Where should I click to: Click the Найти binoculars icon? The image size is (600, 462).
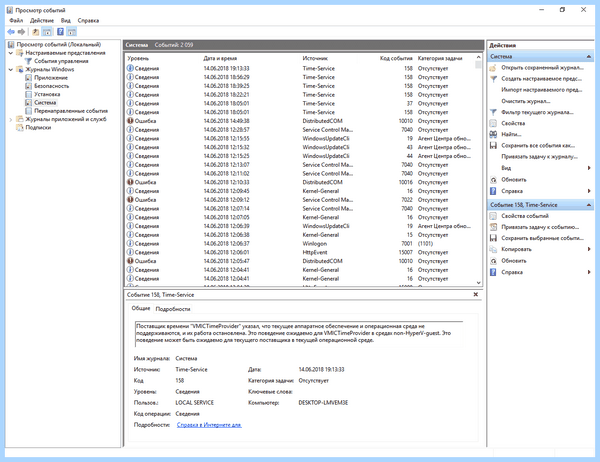point(493,134)
